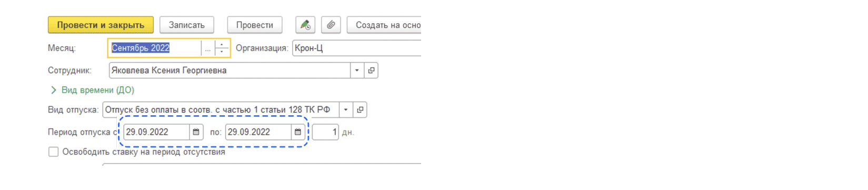Screen dimensions: 868x190
Task: Open employee record for Яковлева Ксения Георгиевна
Action: point(371,71)
